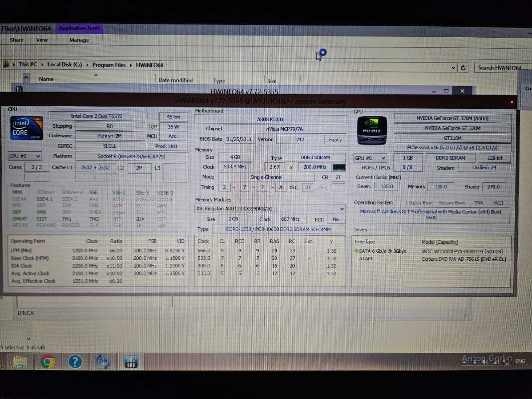532x399 pixels.
Task: Click the NVIDIA GeForce GT 320M [ASUS] field
Action: [x=453, y=118]
